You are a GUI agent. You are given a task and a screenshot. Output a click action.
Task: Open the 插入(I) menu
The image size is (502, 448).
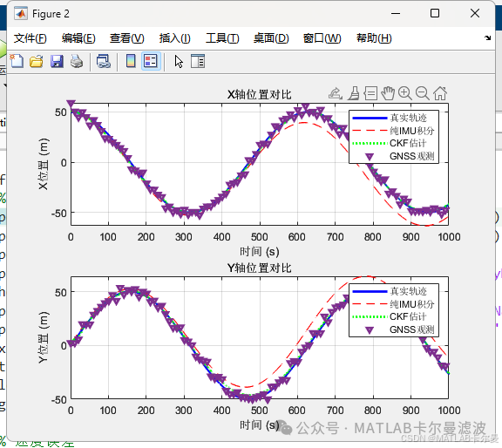coord(175,38)
